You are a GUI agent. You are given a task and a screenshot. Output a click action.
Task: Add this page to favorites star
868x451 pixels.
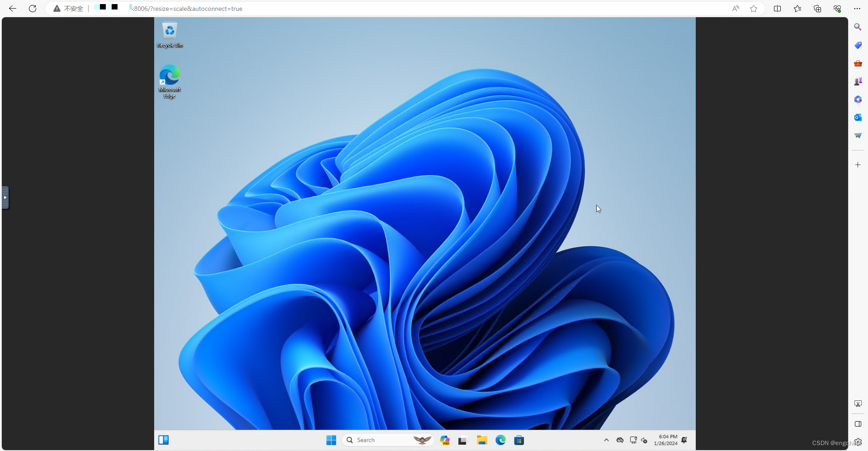(754, 9)
